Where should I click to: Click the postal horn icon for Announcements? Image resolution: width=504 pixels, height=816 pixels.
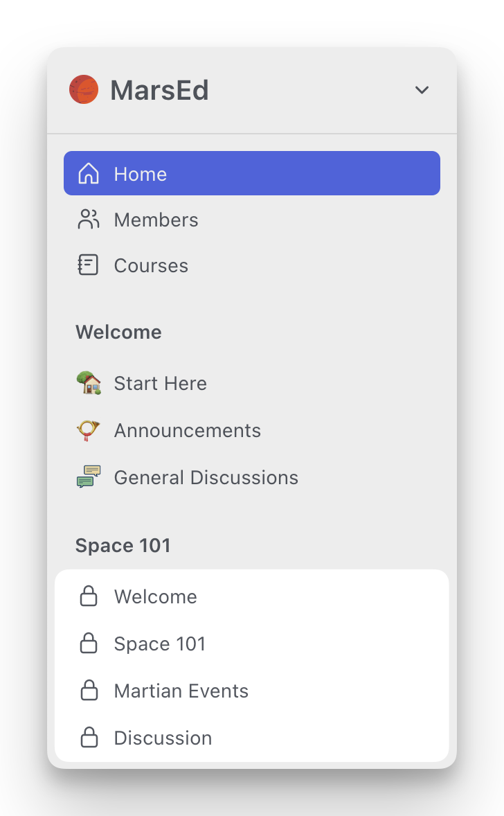[x=88, y=430]
